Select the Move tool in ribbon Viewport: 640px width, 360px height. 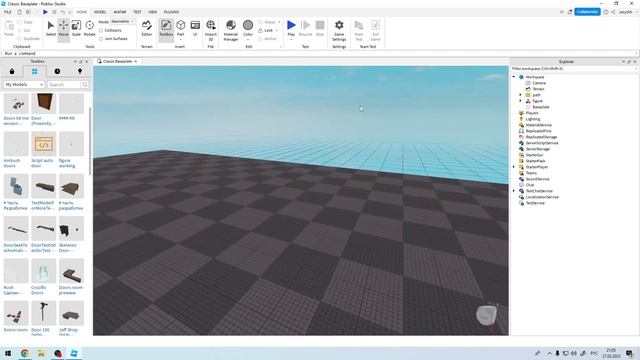click(64, 28)
